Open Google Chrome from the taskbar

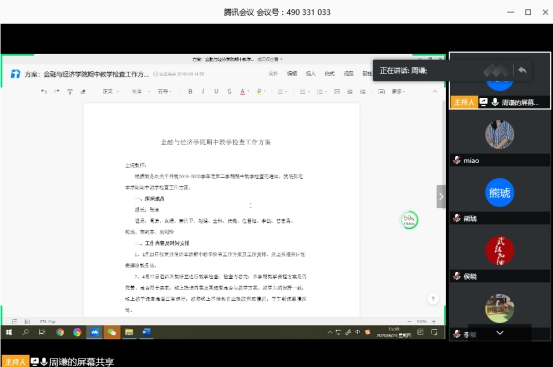(60, 332)
